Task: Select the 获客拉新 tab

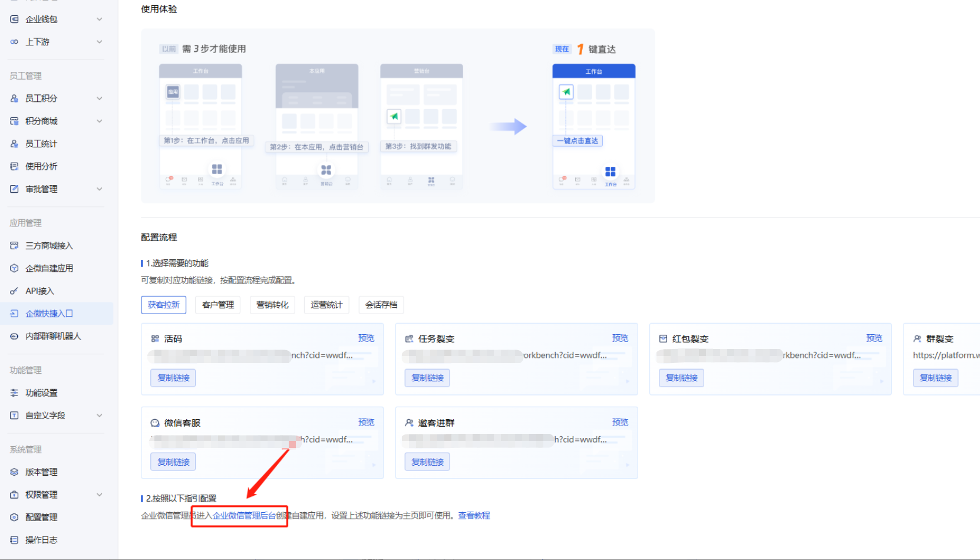Action: point(164,305)
